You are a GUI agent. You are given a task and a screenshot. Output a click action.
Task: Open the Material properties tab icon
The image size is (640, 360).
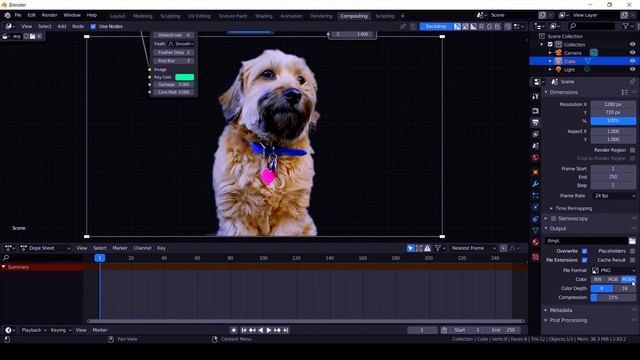[x=536, y=242]
